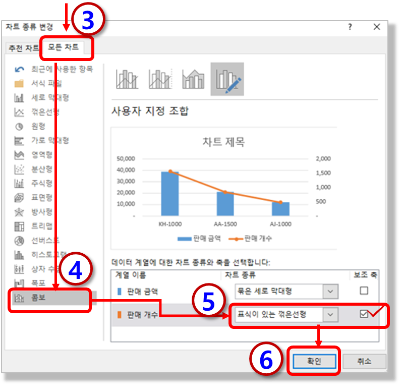Screen dimensions: 400x385
Task: Click the 사용자 지정 조합 heading
Action: coord(150,111)
